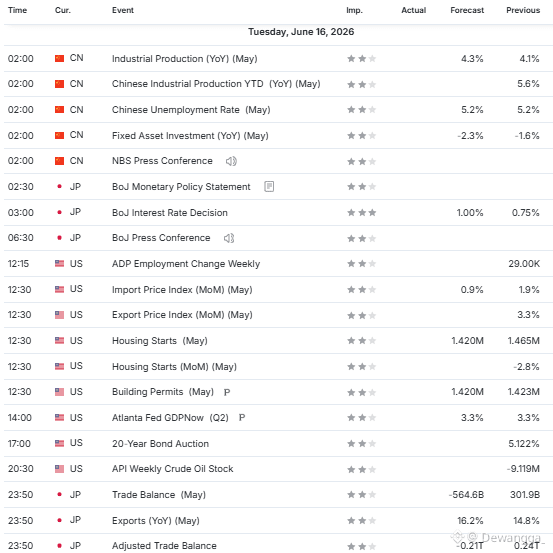The width and height of the screenshot is (553, 553).
Task: Click the 16.2% Exports forecast value
Action: tap(470, 521)
